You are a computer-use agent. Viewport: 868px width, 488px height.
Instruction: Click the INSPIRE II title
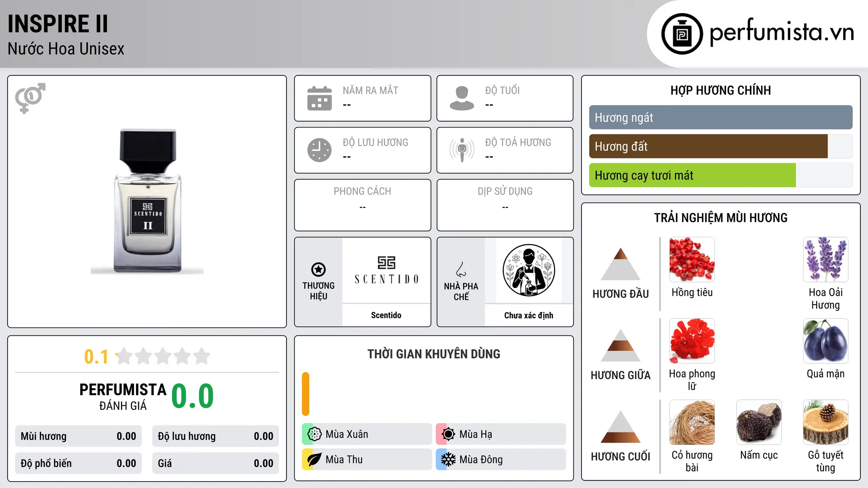pyautogui.click(x=58, y=24)
